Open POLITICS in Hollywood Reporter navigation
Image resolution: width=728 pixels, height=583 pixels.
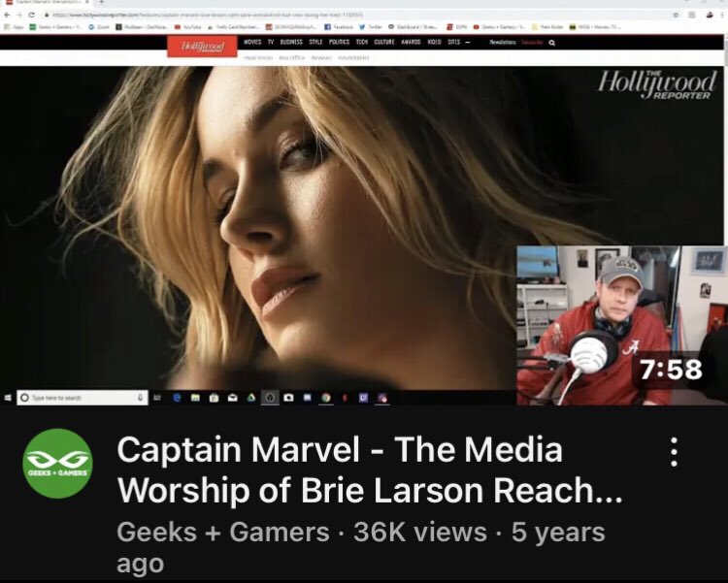[339, 43]
